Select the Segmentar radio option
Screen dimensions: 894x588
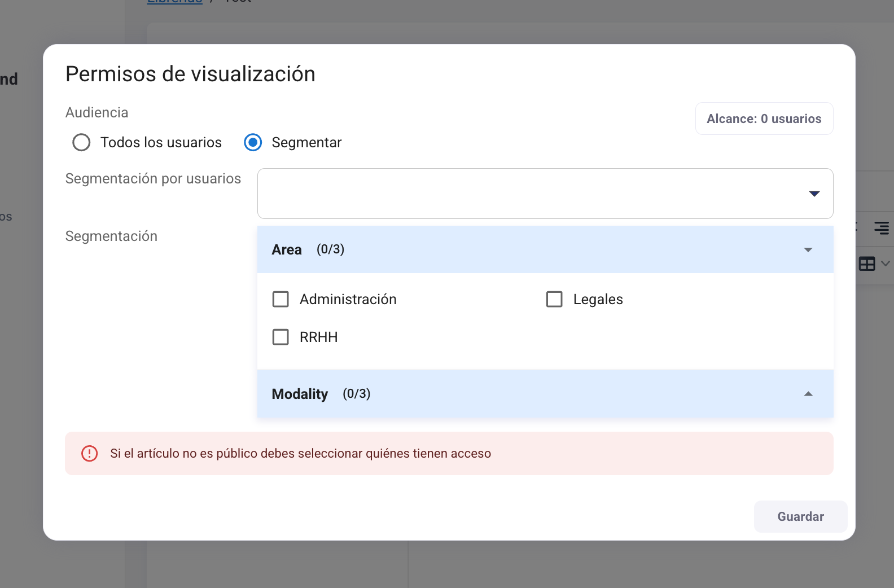click(x=253, y=142)
